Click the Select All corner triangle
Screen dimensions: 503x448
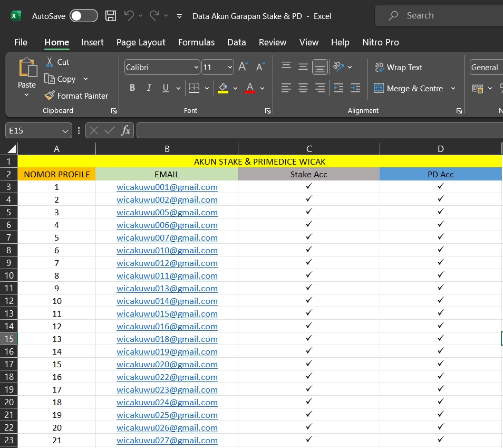(12, 149)
